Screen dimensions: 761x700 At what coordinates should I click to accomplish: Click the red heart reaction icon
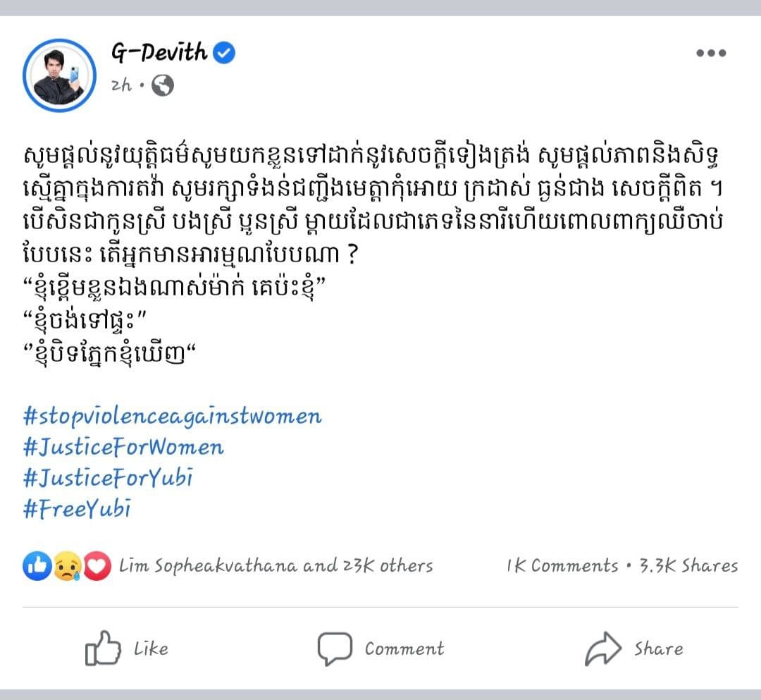pos(97,566)
